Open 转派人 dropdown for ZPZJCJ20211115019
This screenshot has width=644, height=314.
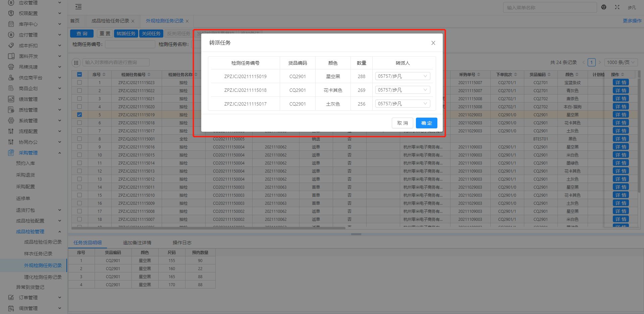pos(402,76)
